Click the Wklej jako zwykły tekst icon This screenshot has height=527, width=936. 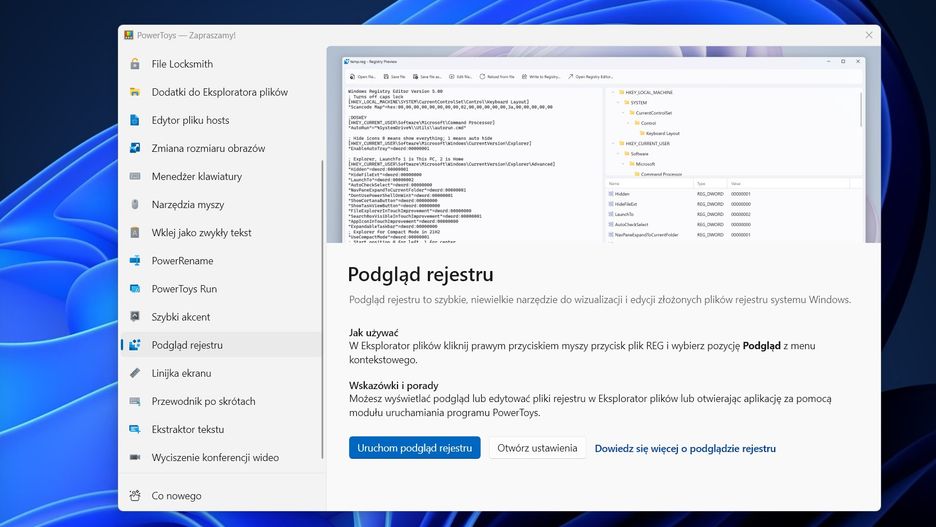135,232
